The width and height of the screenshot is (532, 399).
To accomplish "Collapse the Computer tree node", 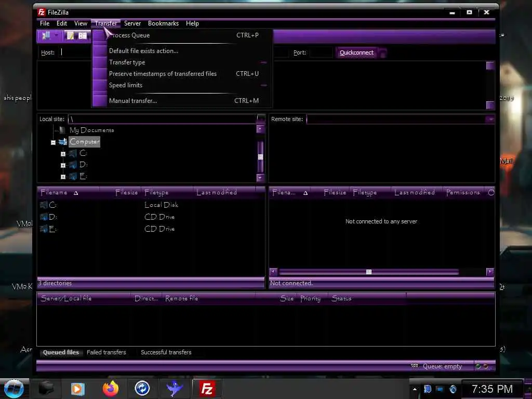I will (54, 142).
